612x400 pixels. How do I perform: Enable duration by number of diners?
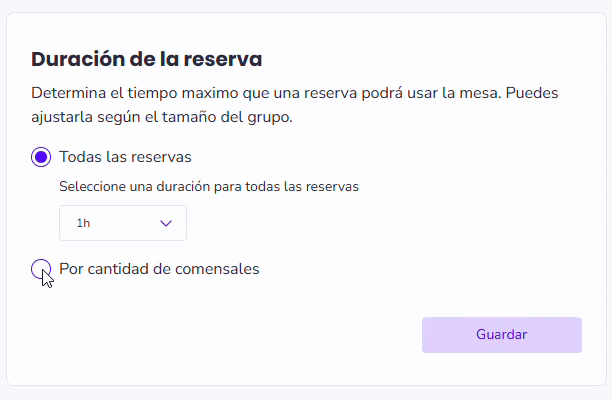coord(41,269)
